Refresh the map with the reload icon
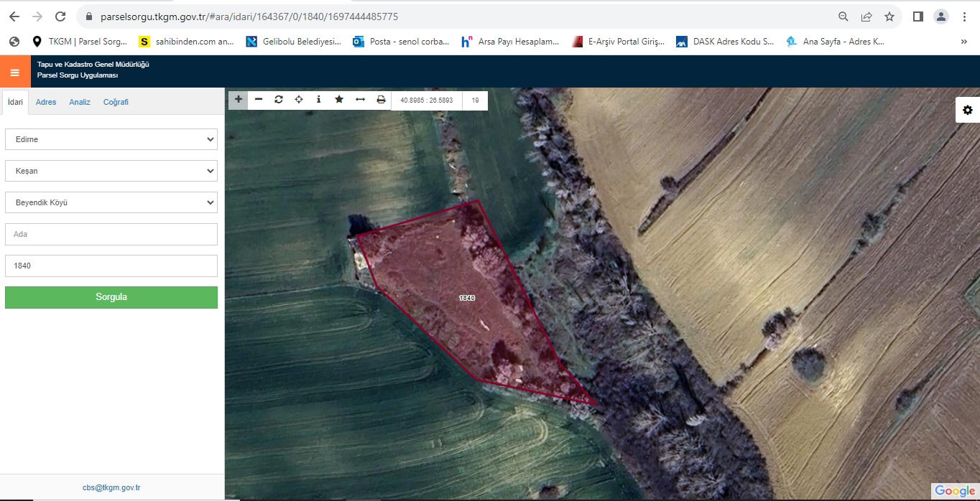Viewport: 980px width, 501px height. pyautogui.click(x=279, y=100)
